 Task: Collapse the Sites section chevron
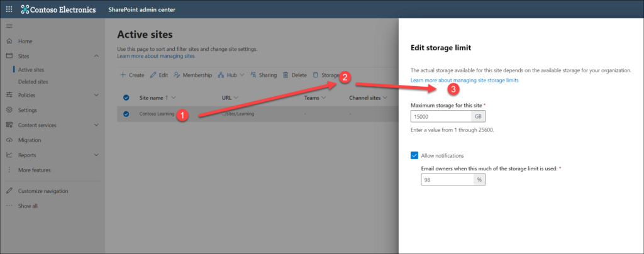click(96, 56)
